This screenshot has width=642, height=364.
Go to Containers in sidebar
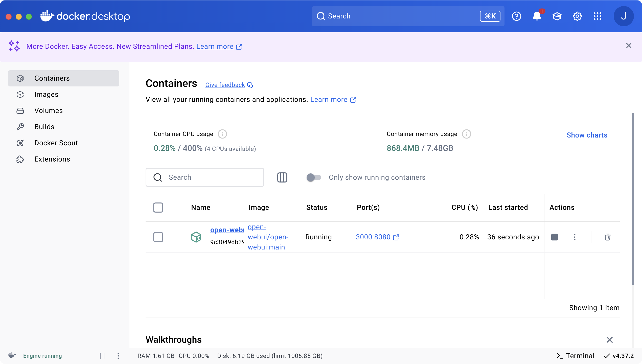64,78
